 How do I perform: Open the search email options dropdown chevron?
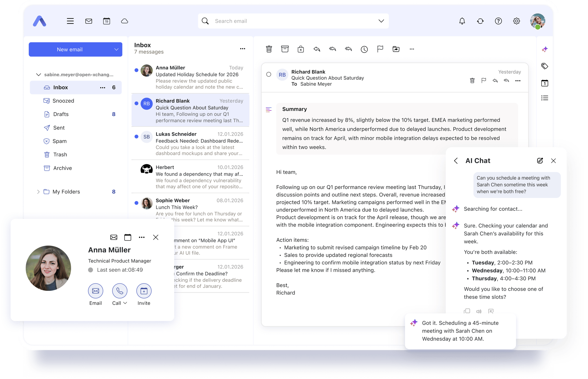381,21
